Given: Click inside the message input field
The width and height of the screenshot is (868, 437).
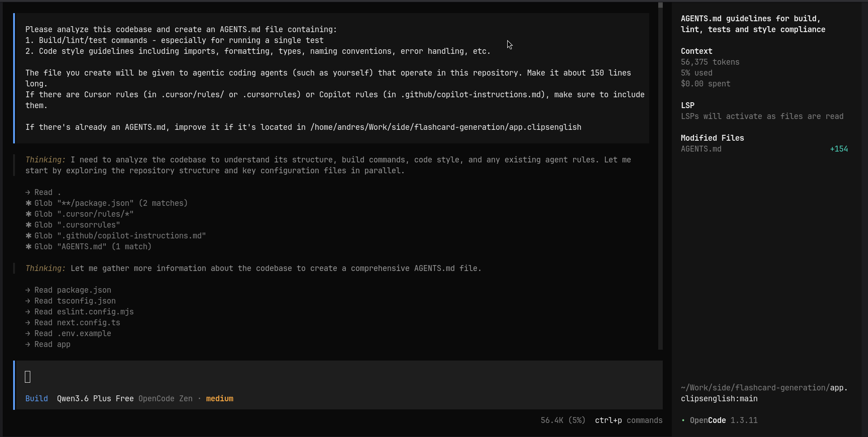Looking at the screenshot, I should 181,377.
